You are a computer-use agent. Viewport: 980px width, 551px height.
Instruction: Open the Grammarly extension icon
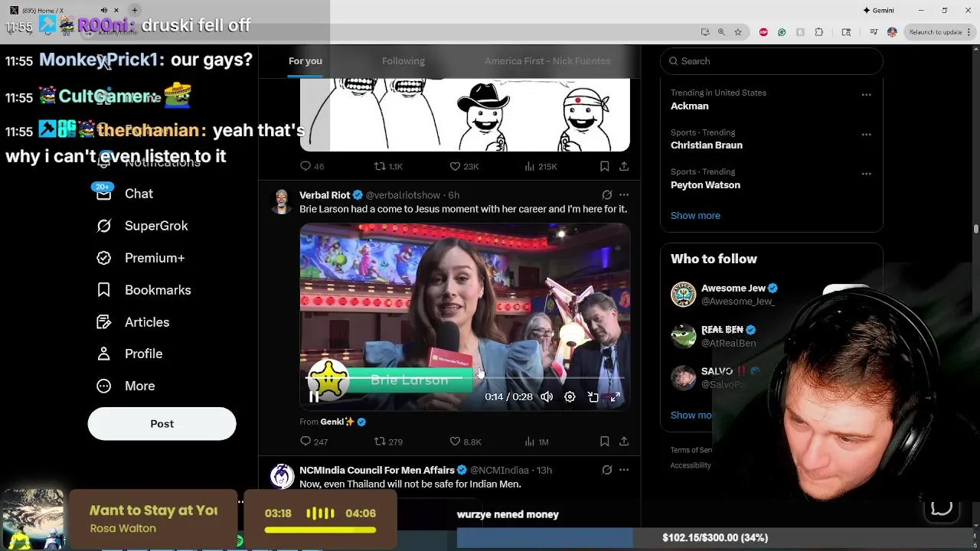coord(782,32)
